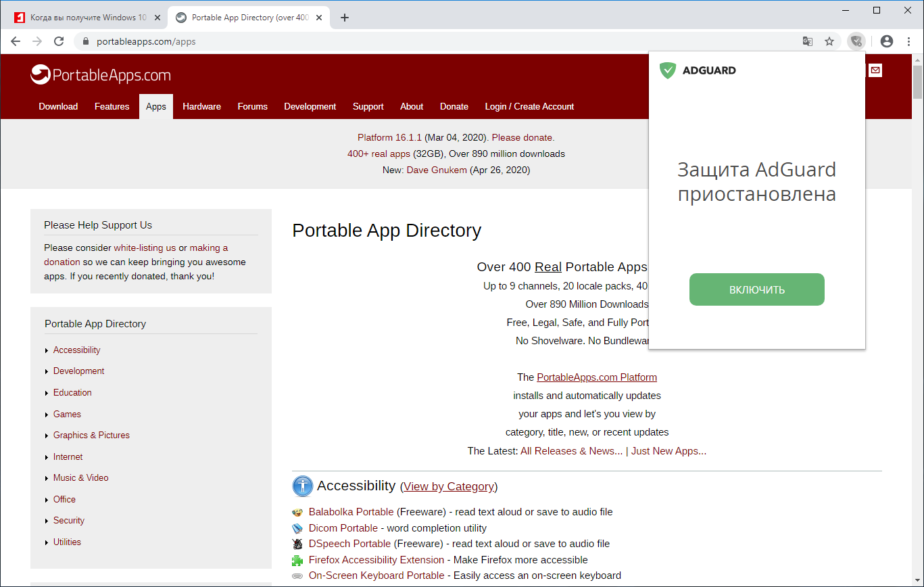This screenshot has height=587, width=924.
Task: Click the View by Category link
Action: pos(449,486)
